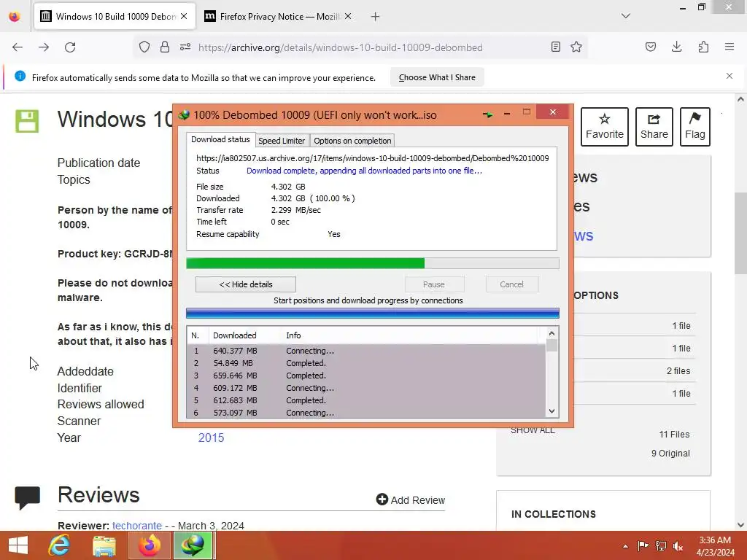This screenshot has height=560, width=747.
Task: Select the Speed Limiter tab
Action: 282,141
